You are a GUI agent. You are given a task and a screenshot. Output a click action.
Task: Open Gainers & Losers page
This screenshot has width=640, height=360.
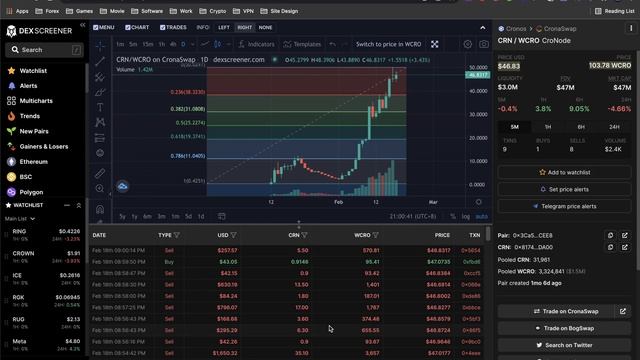[x=43, y=147]
